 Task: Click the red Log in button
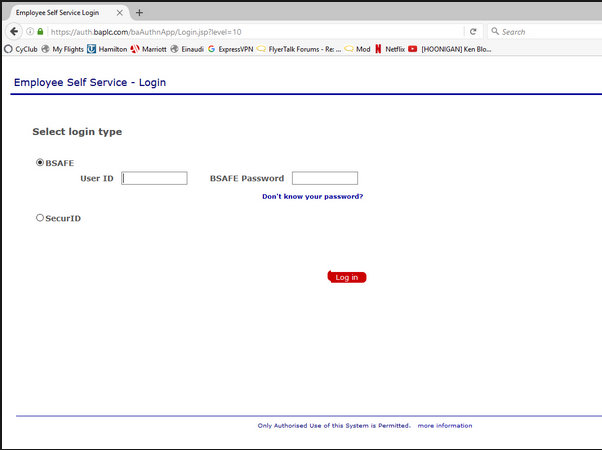tap(347, 277)
